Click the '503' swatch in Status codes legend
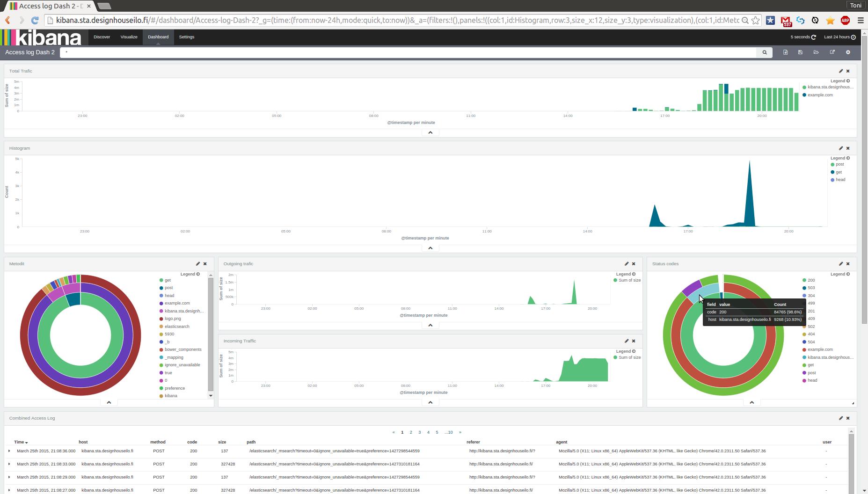The width and height of the screenshot is (868, 494). (804, 288)
